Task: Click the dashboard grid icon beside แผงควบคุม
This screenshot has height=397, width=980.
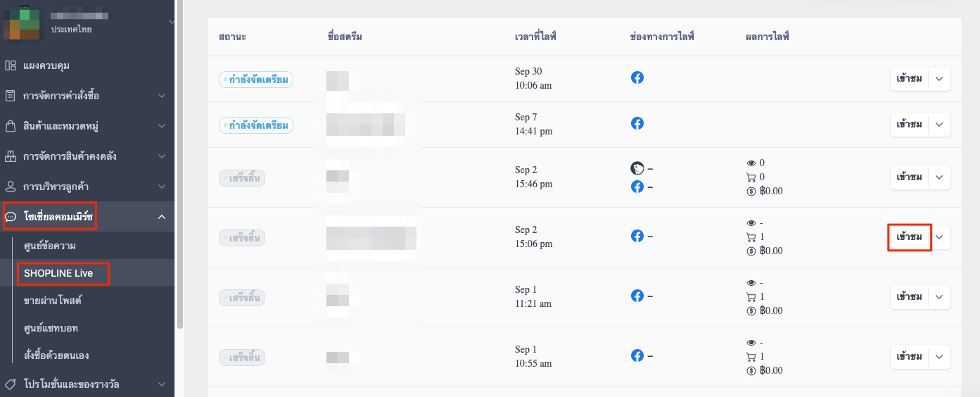Action: point(11,65)
